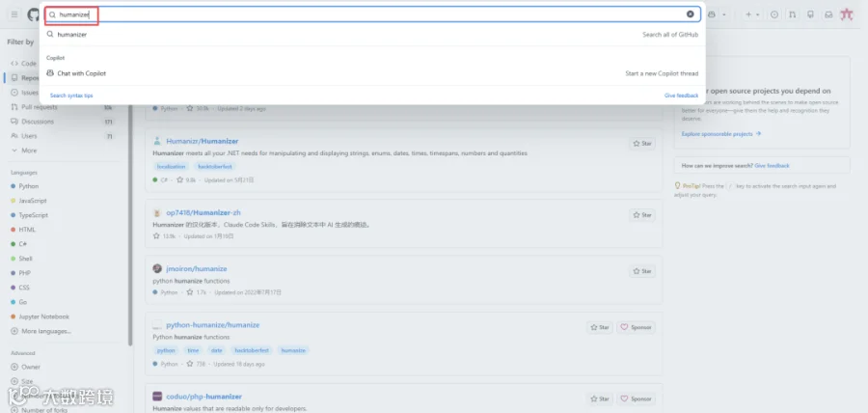Star the op7418/Humanizer-zh repository
Image resolution: width=868 pixels, height=413 pixels.
[642, 215]
